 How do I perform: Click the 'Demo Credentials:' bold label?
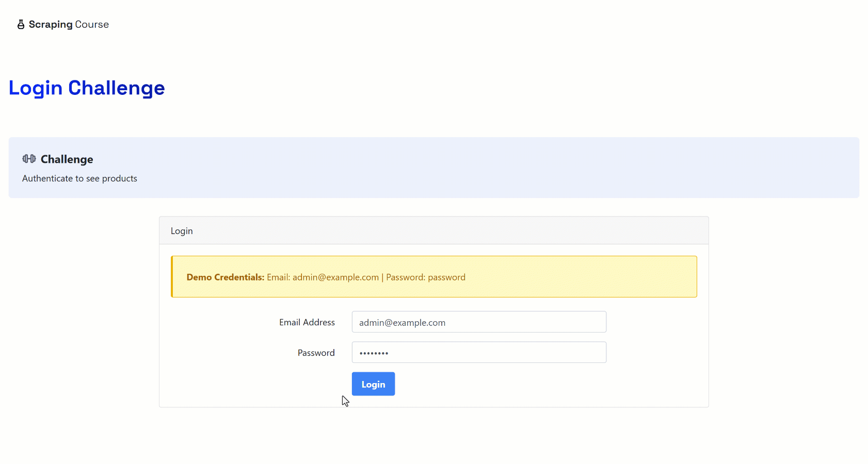click(226, 277)
